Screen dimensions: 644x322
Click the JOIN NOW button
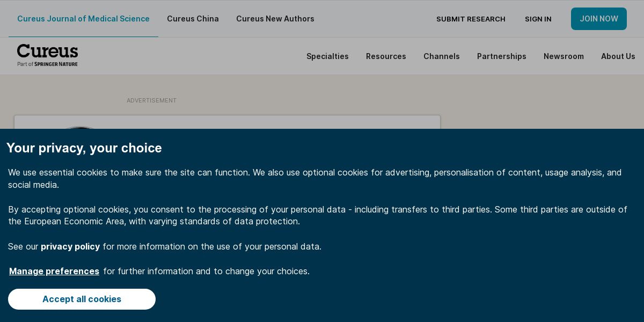[599, 19]
